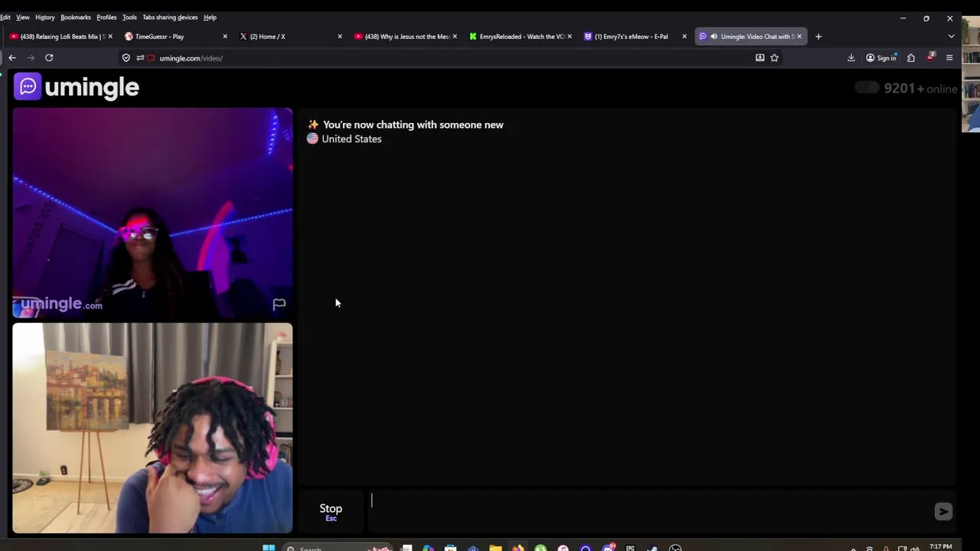Click the Stop button
The width and height of the screenshot is (980, 551).
(x=331, y=511)
